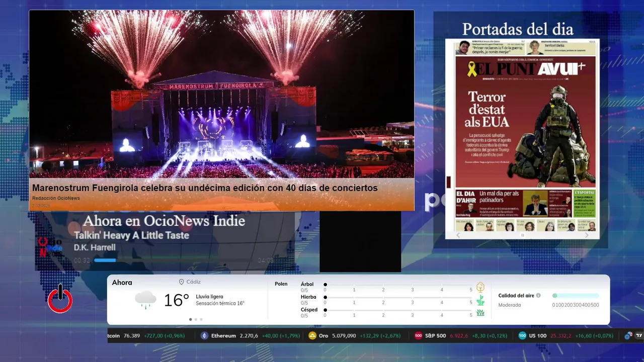Open the Marenostrum Fuengirola headline
Screen dimensions: 644x362
pos(205,188)
